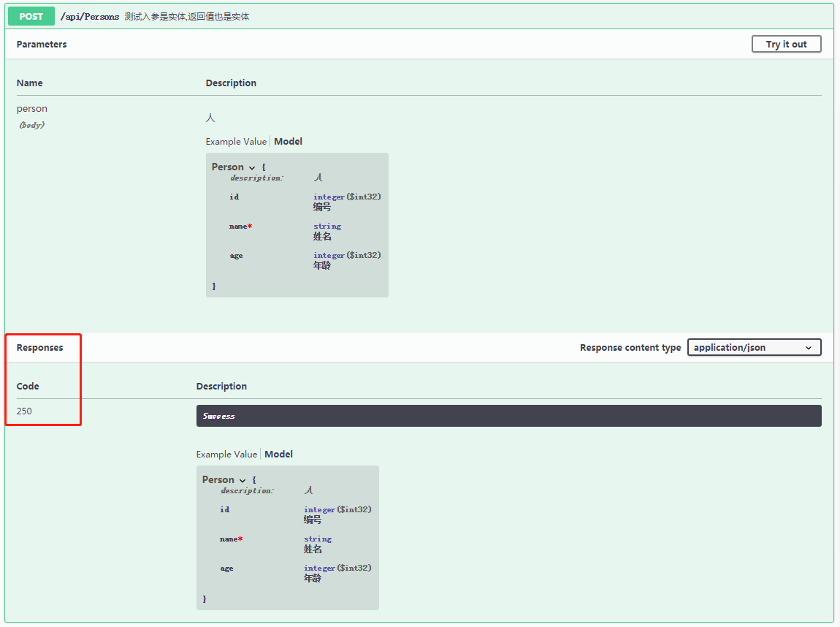Viewport: 840px width, 627px height.
Task: Click the string type label in responses model
Action: (x=318, y=539)
